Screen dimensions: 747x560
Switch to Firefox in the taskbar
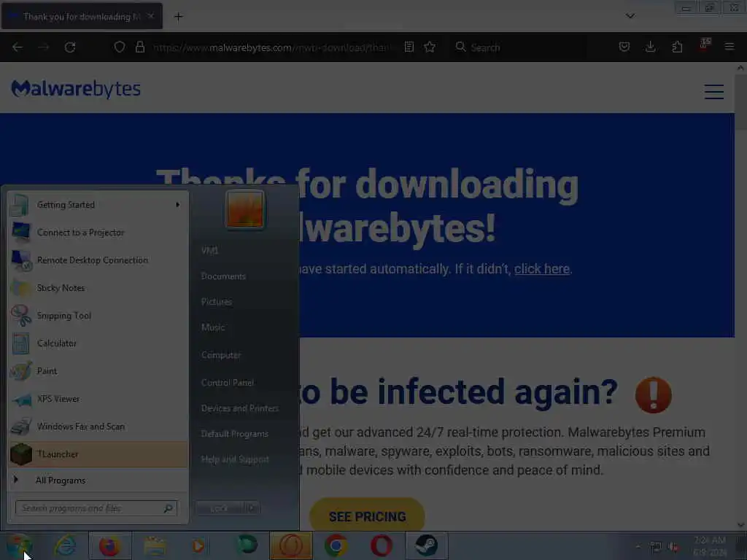coord(109,545)
